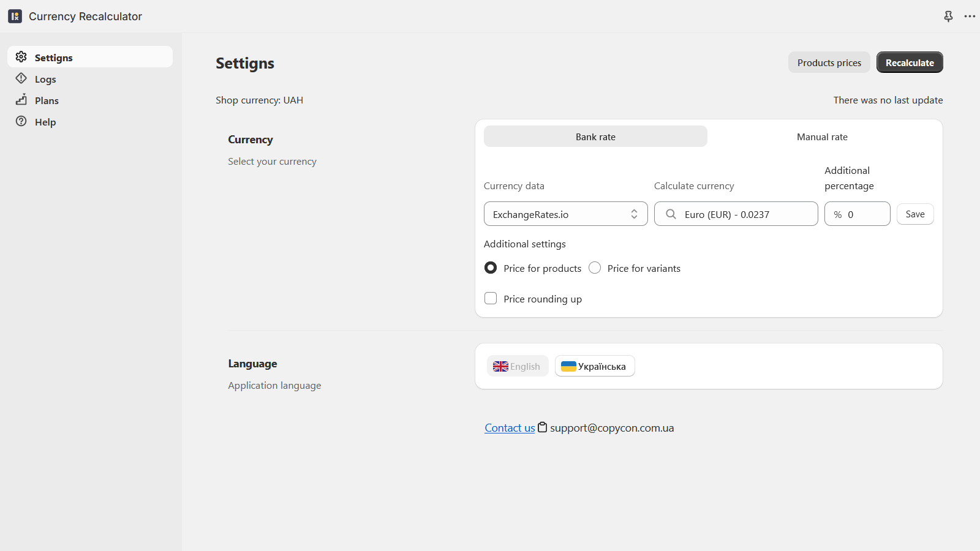Click the 'Select your currency' description text

(272, 161)
